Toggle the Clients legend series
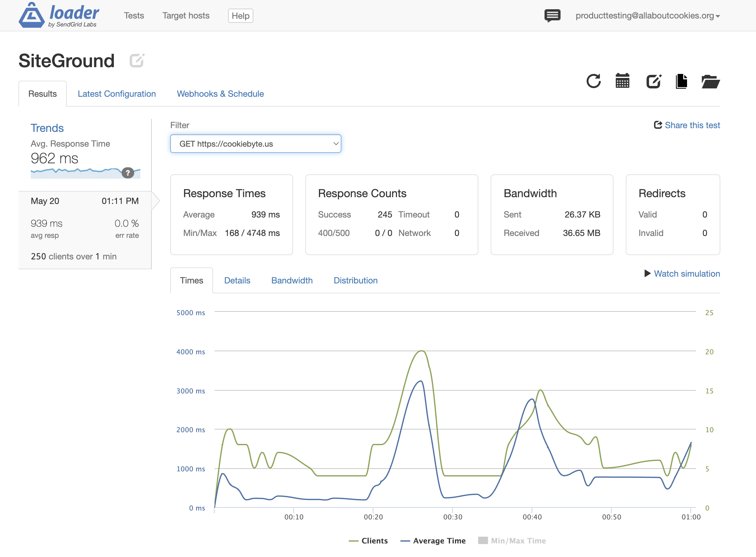The height and width of the screenshot is (557, 756). pos(368,541)
